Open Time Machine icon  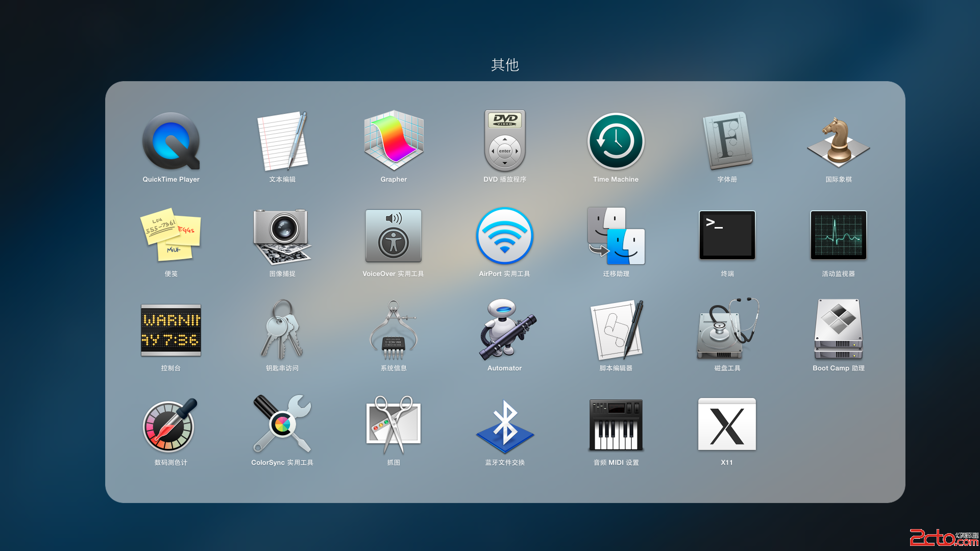click(x=616, y=141)
